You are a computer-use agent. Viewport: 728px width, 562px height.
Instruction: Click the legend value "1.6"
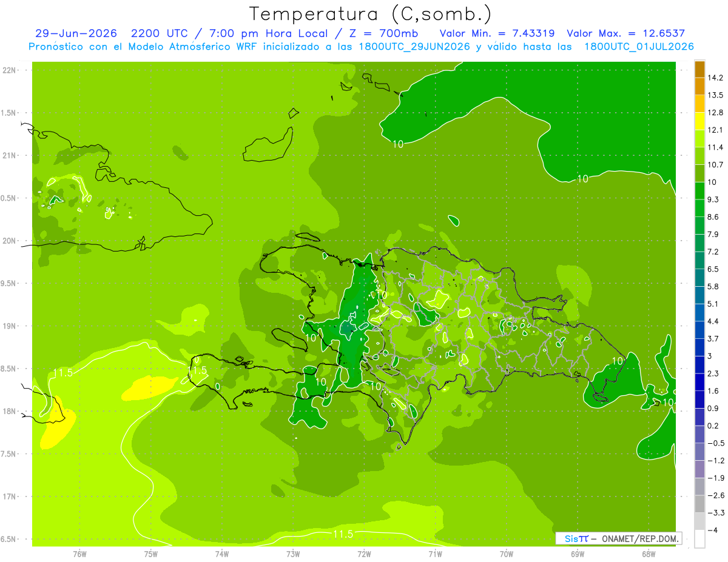click(x=713, y=391)
